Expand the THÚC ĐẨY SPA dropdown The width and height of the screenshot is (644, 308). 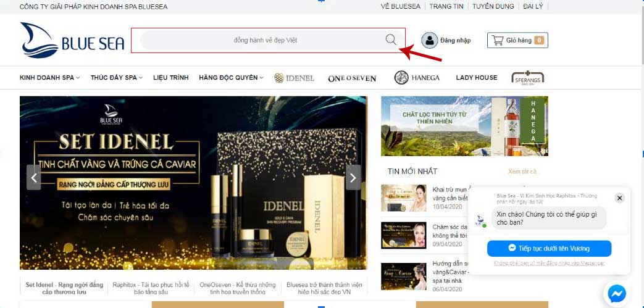116,78
